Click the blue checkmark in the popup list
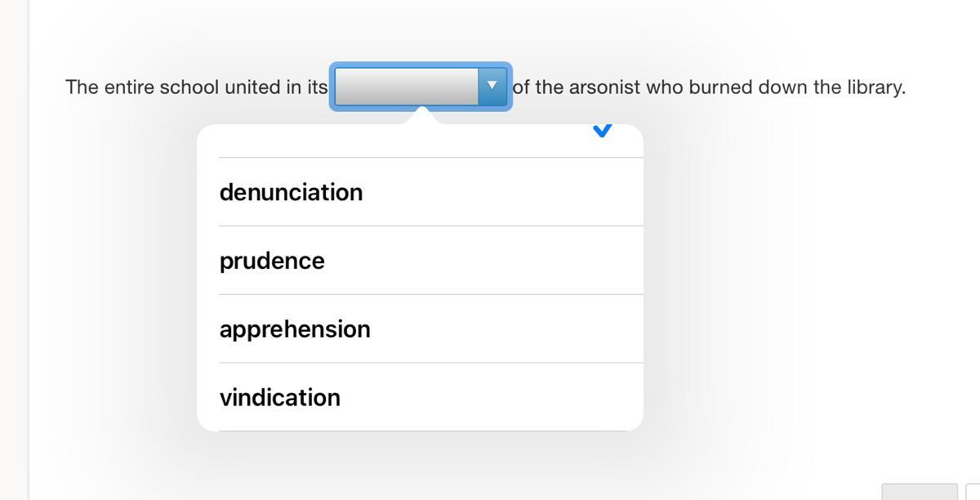Image resolution: width=980 pixels, height=500 pixels. (x=602, y=131)
